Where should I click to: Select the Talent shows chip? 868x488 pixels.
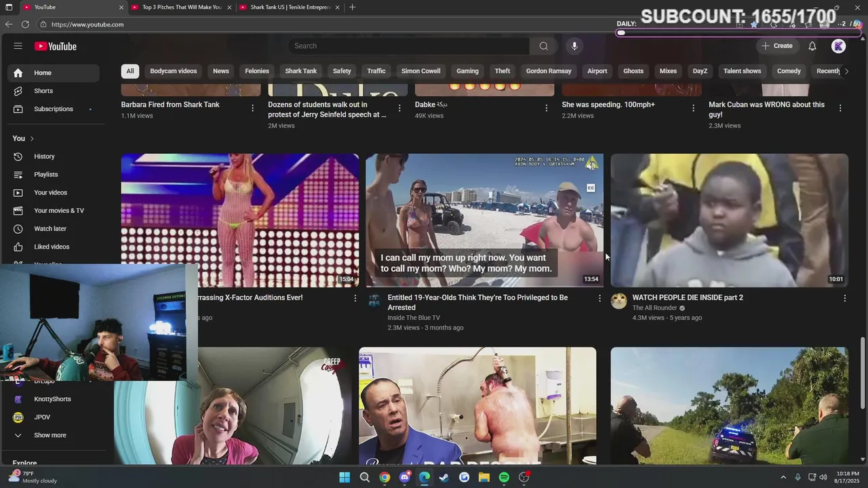743,71
